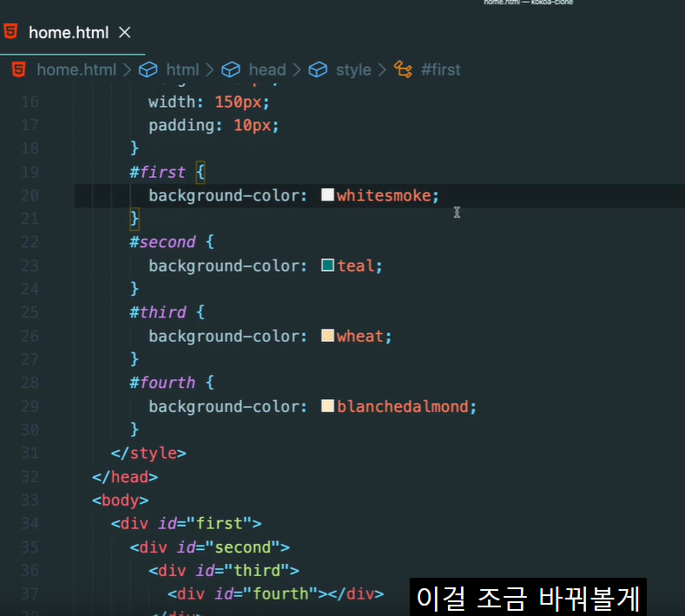Place the cursor on the #third selector
The image size is (685, 616).
point(158,312)
